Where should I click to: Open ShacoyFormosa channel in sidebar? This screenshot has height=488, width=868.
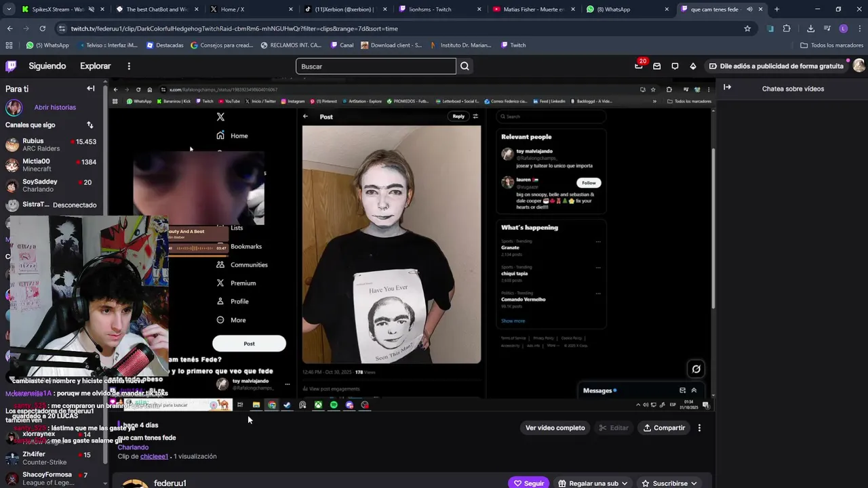click(x=53, y=479)
